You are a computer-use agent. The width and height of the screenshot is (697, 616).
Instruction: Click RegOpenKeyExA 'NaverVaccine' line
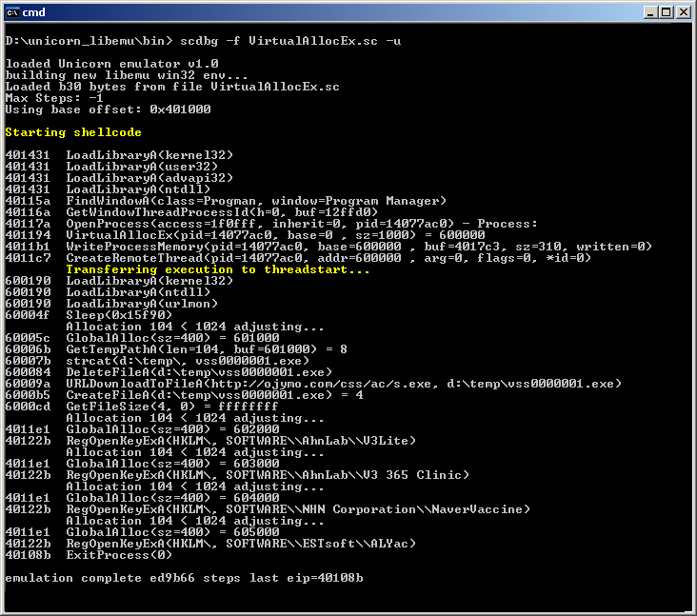(x=268, y=509)
